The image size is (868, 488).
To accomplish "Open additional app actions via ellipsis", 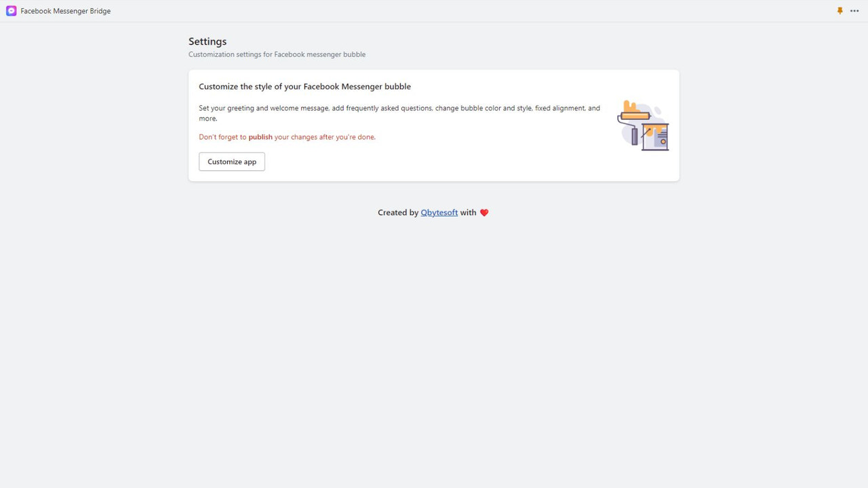I will pyautogui.click(x=854, y=11).
